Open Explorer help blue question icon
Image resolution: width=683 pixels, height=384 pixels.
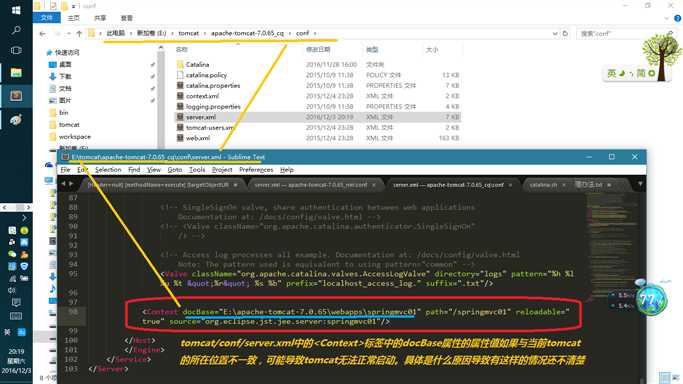[x=677, y=18]
